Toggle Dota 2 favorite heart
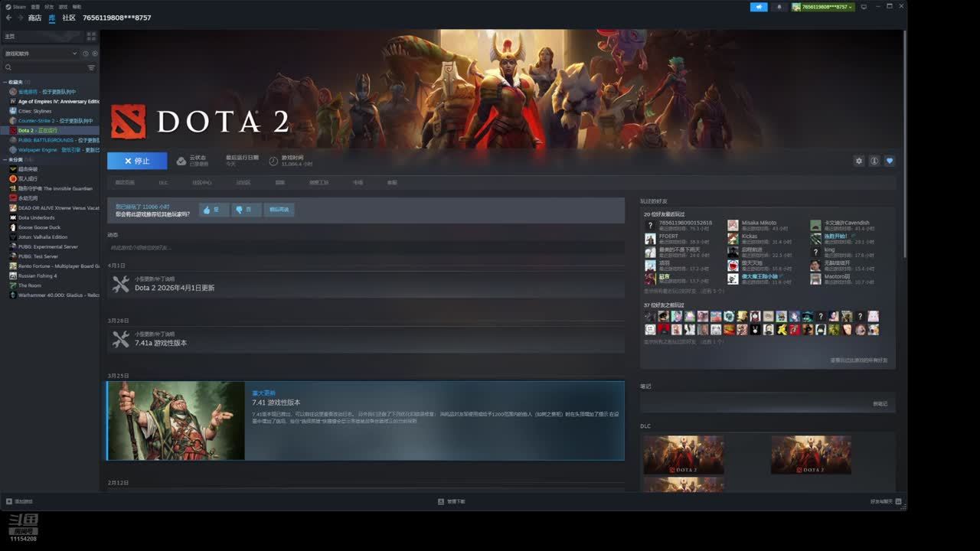980x551 pixels. [889, 161]
